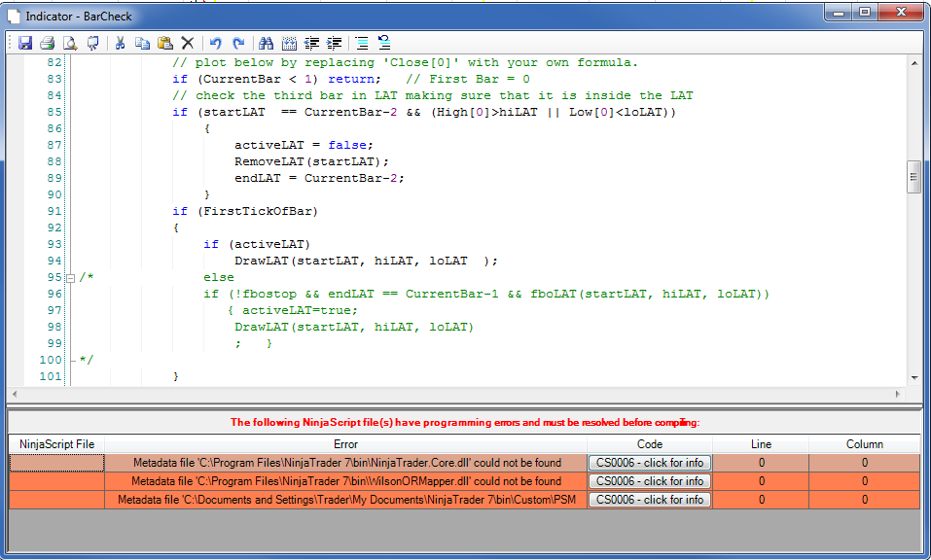Open print preview for the script
Screen dimensions: 931x560
click(70, 43)
